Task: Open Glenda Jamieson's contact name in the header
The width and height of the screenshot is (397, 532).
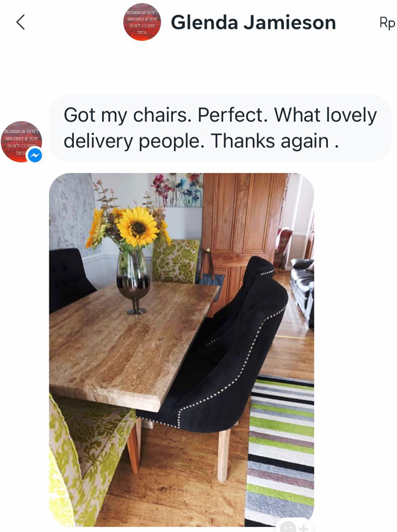Action: pyautogui.click(x=253, y=23)
